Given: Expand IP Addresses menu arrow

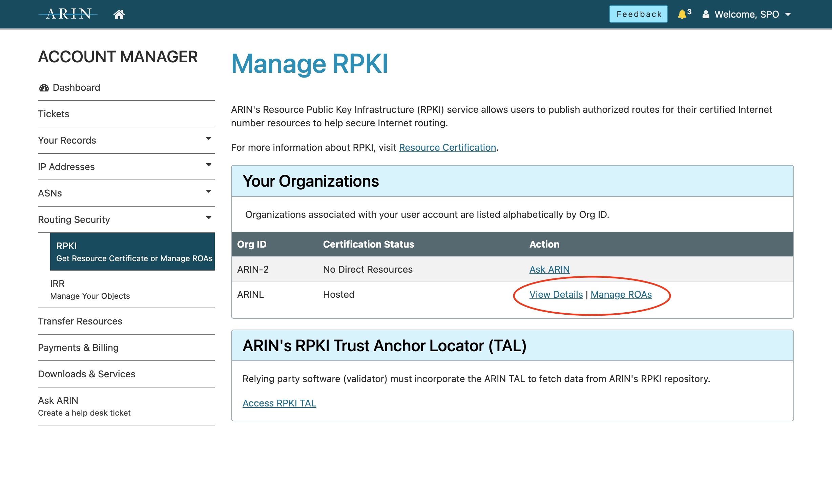Looking at the screenshot, I should (x=209, y=165).
